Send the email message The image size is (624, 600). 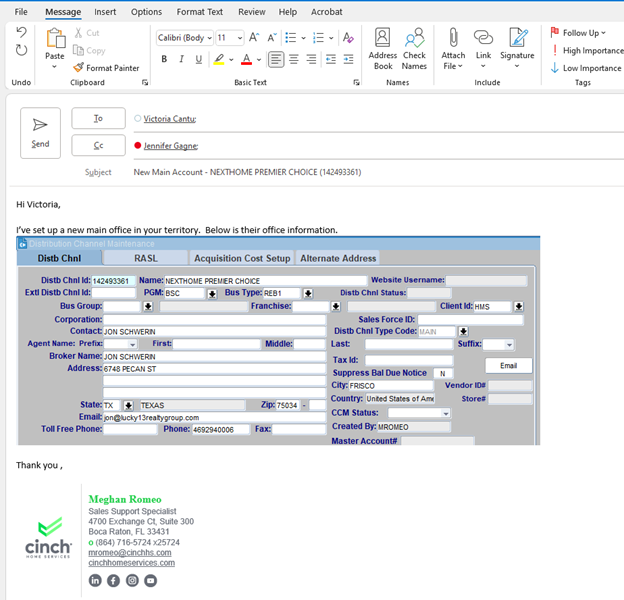40,133
